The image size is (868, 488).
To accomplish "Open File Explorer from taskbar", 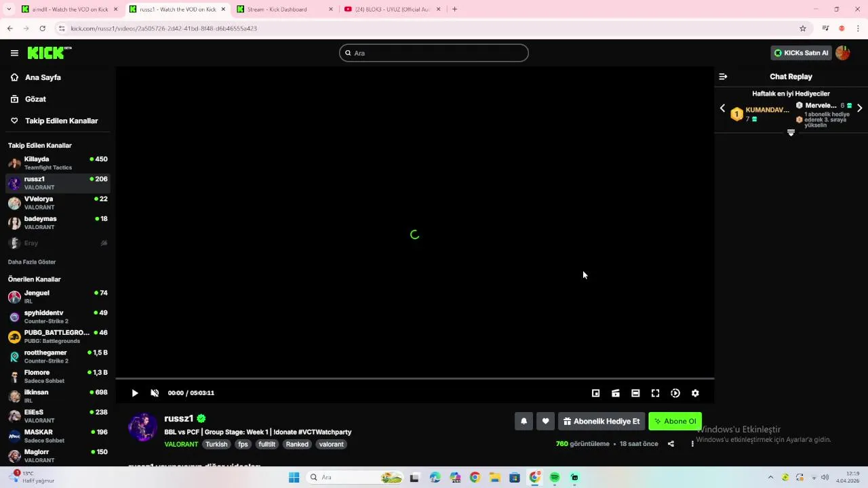I will point(495,477).
